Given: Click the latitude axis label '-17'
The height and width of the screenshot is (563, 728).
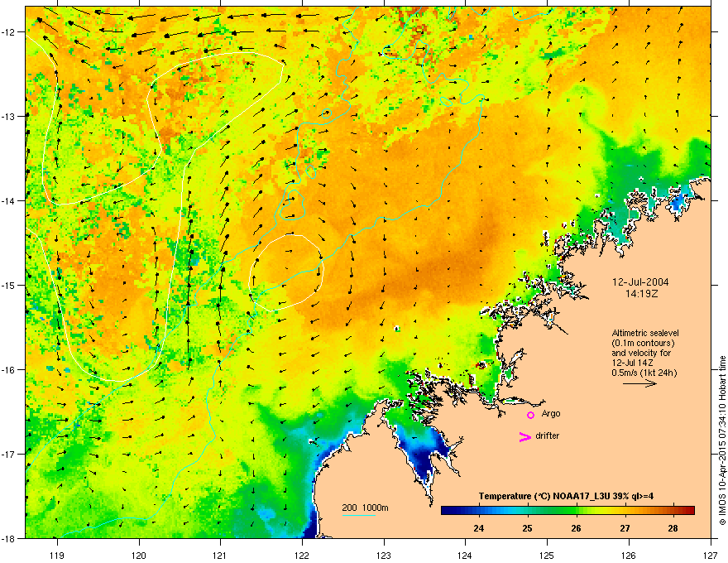Looking at the screenshot, I should coord(9,454).
